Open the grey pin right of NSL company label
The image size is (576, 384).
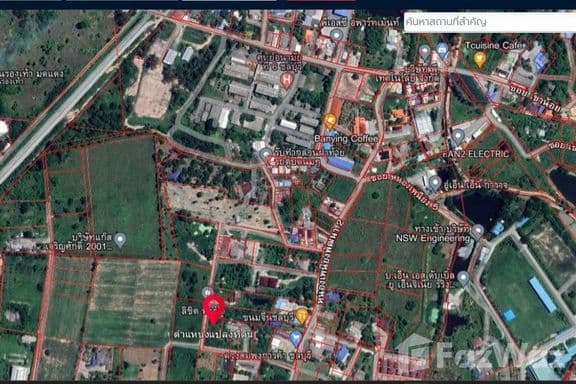463,278
